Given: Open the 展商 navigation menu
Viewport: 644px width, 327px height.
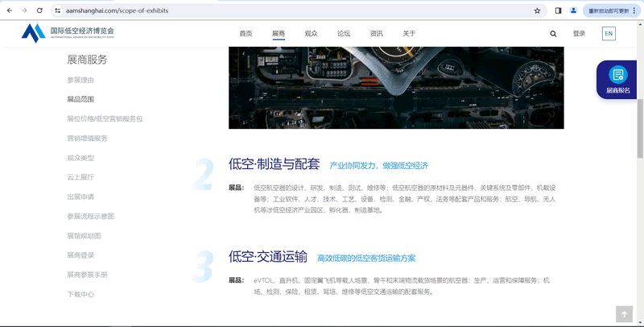Looking at the screenshot, I should [279, 34].
